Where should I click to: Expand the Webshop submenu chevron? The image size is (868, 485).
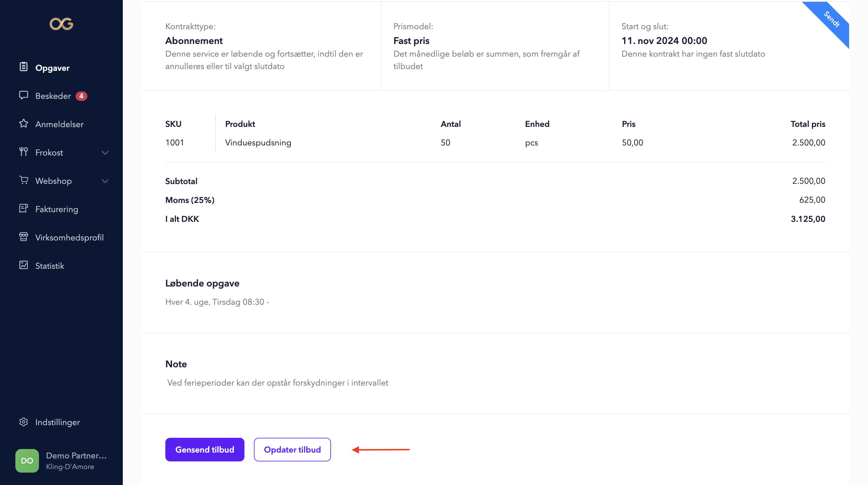point(105,181)
